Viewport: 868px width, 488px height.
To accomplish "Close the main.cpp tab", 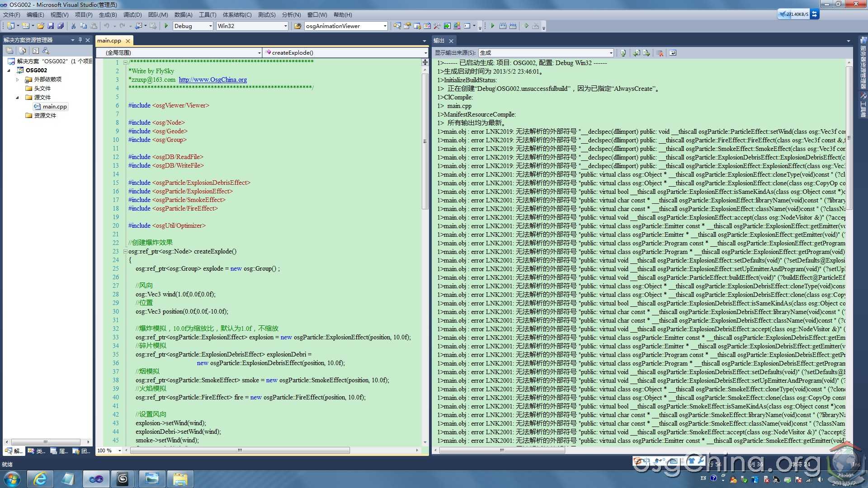I will coord(128,41).
